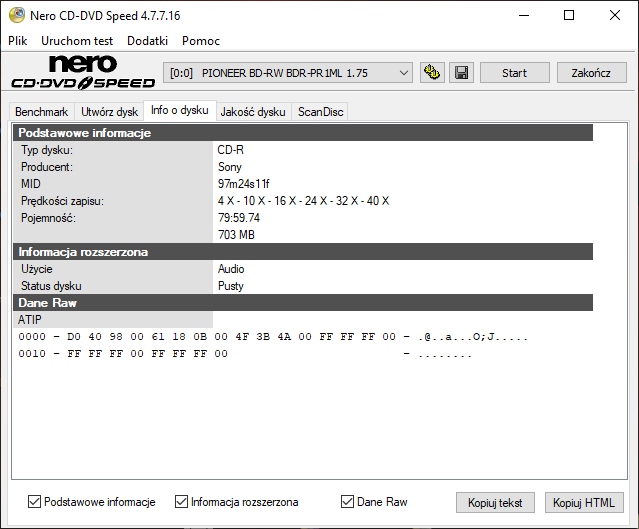Click the capacity value 79:59.74
The width and height of the screenshot is (639, 529).
pos(239,218)
